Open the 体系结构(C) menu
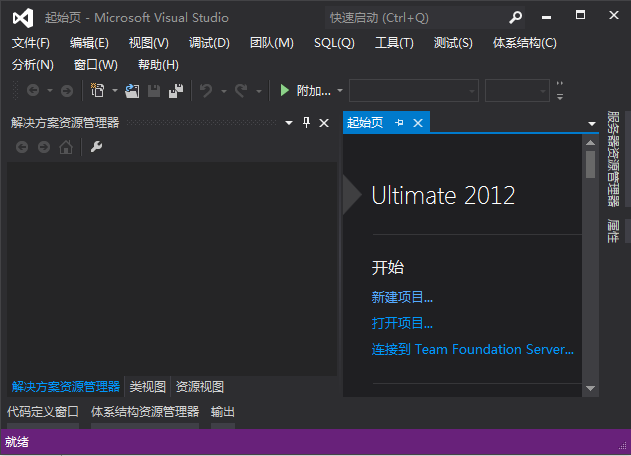The image size is (631, 456). (x=524, y=43)
